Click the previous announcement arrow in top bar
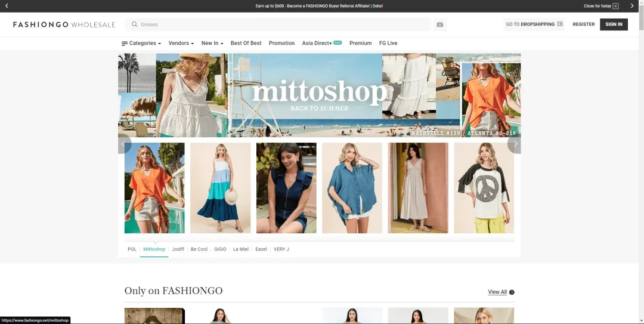Viewport: 644px width, 324px height. (7, 6)
